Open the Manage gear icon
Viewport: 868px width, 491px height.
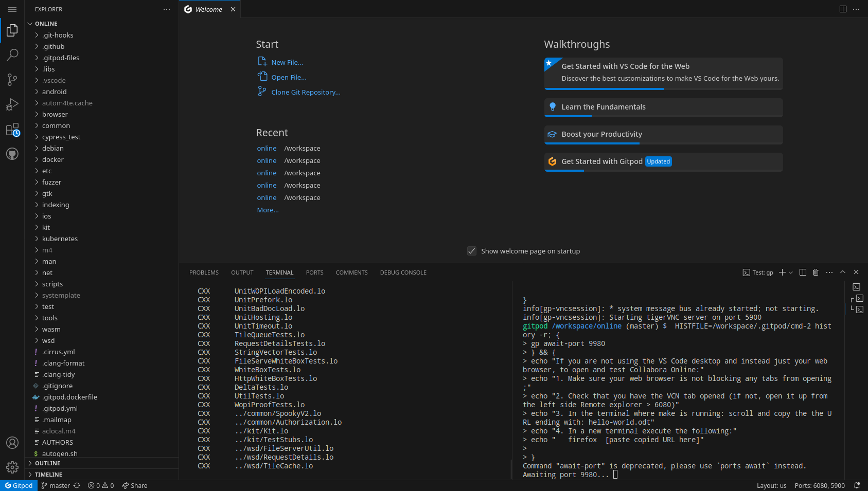[x=12, y=467]
